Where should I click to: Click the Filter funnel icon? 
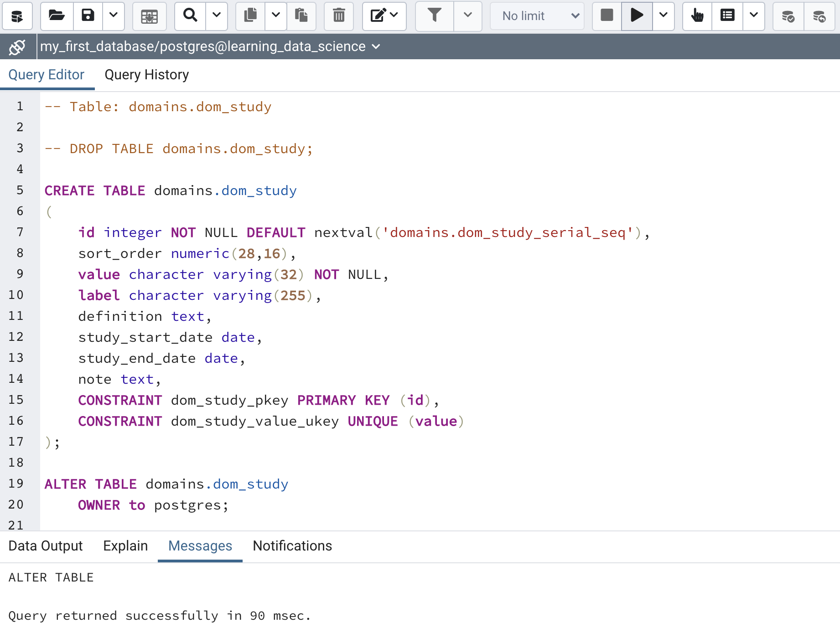coord(435,16)
